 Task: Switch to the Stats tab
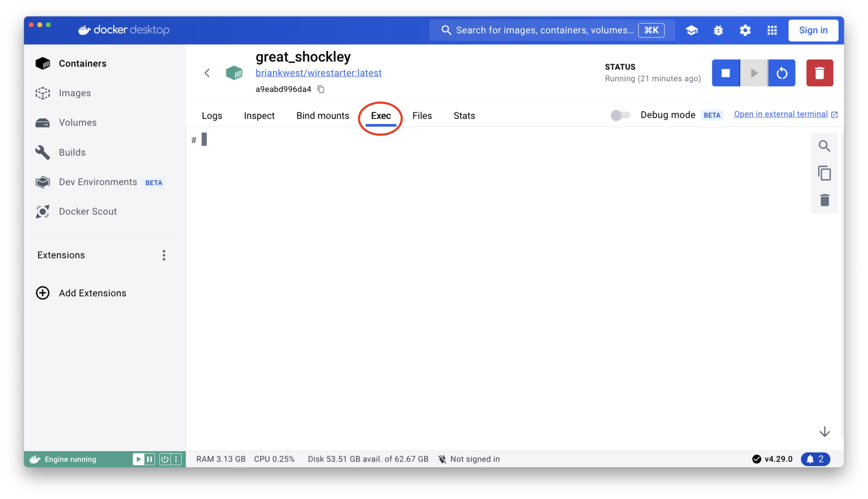(x=464, y=115)
